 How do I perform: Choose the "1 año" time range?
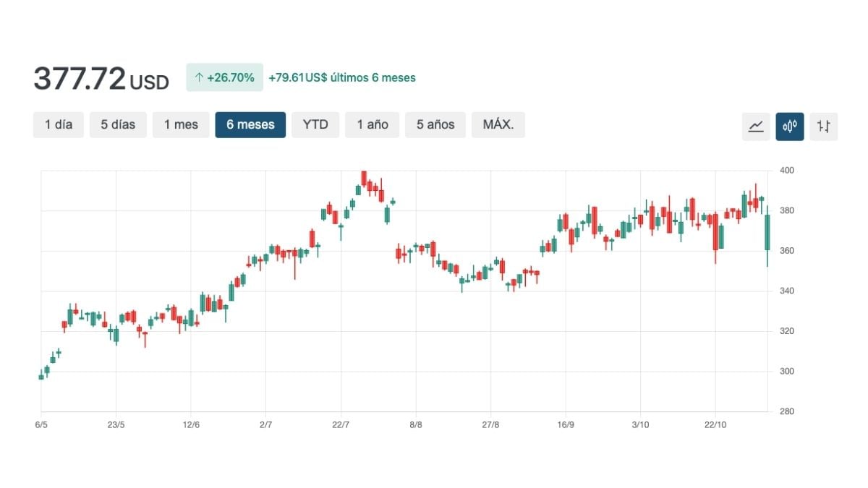coord(372,124)
